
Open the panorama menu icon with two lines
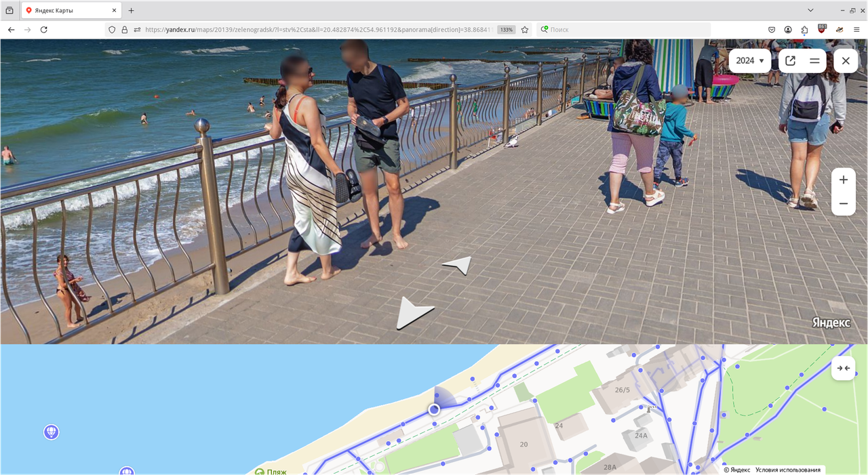pos(814,61)
